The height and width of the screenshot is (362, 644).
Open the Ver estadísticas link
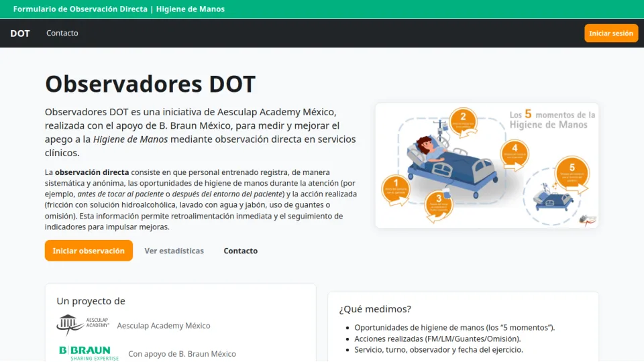174,251
